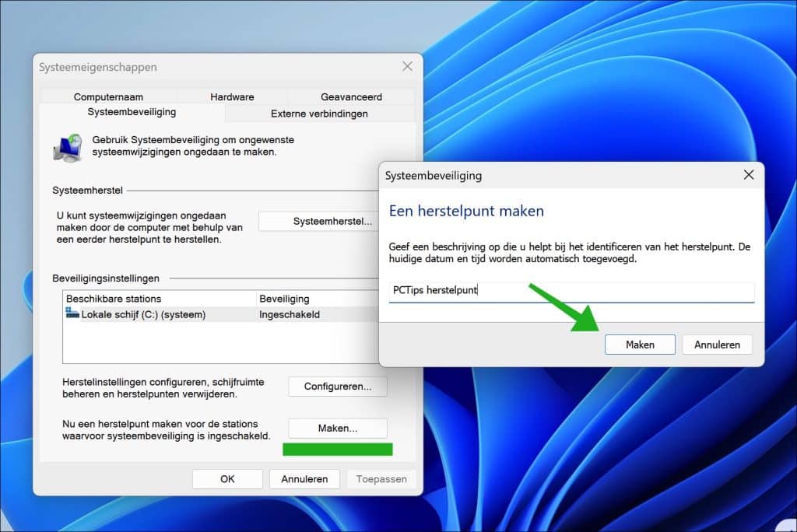Click the Lokale schijf (C:) drive icon

[72, 314]
